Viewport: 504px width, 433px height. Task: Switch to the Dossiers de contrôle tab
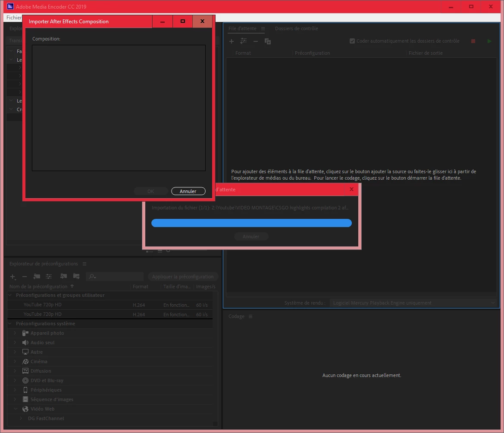296,28
